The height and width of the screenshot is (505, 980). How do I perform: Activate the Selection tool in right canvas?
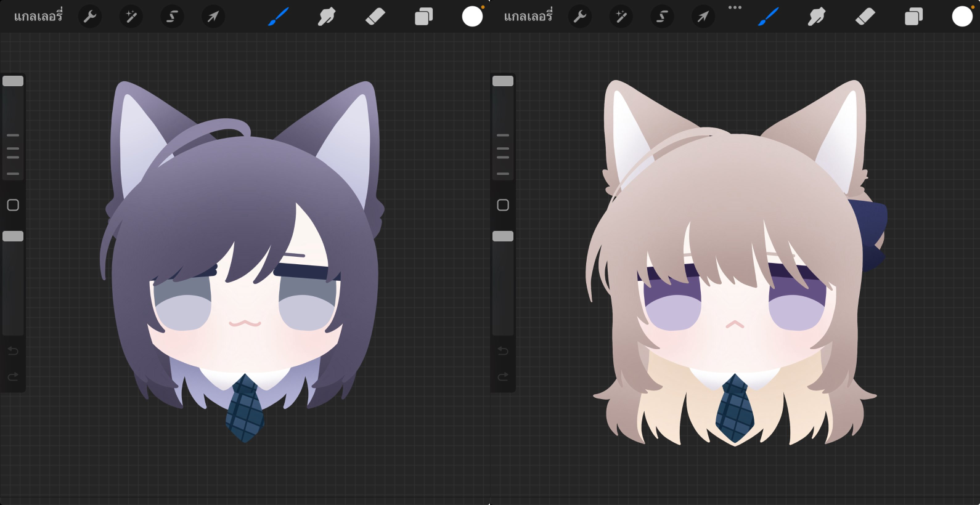click(662, 17)
